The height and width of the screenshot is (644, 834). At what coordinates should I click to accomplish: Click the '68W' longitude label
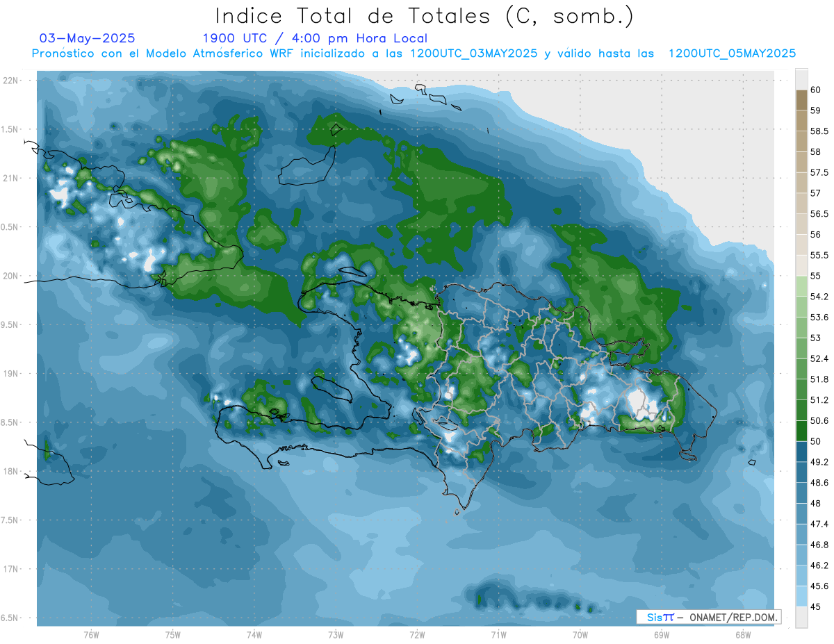point(743,634)
